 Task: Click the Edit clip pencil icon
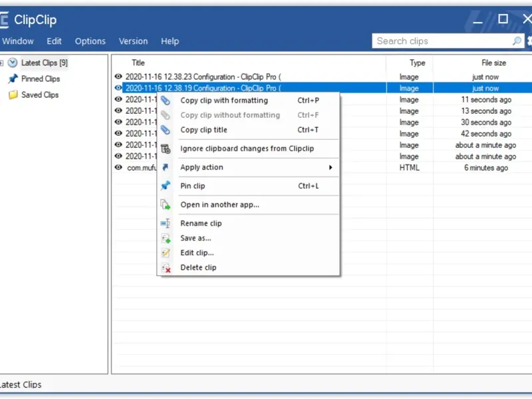click(166, 253)
